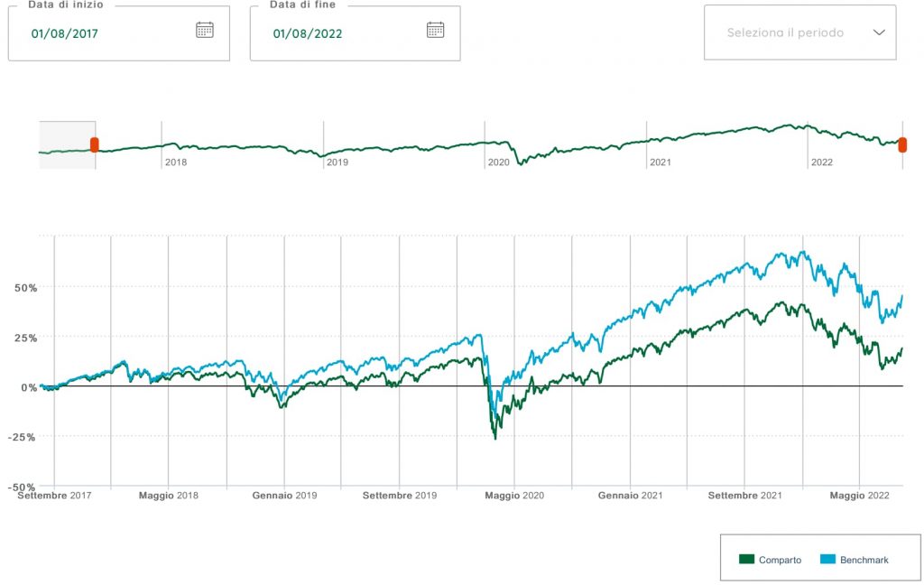The height and width of the screenshot is (585, 924).
Task: Select the 2018 marker in the overview timeline
Action: (x=176, y=162)
